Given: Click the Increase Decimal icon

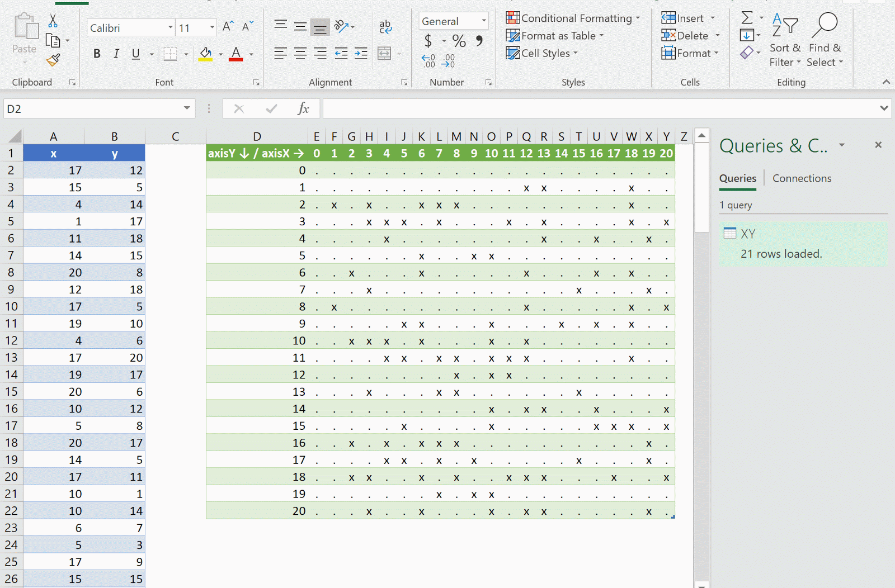Looking at the screenshot, I should [x=428, y=60].
